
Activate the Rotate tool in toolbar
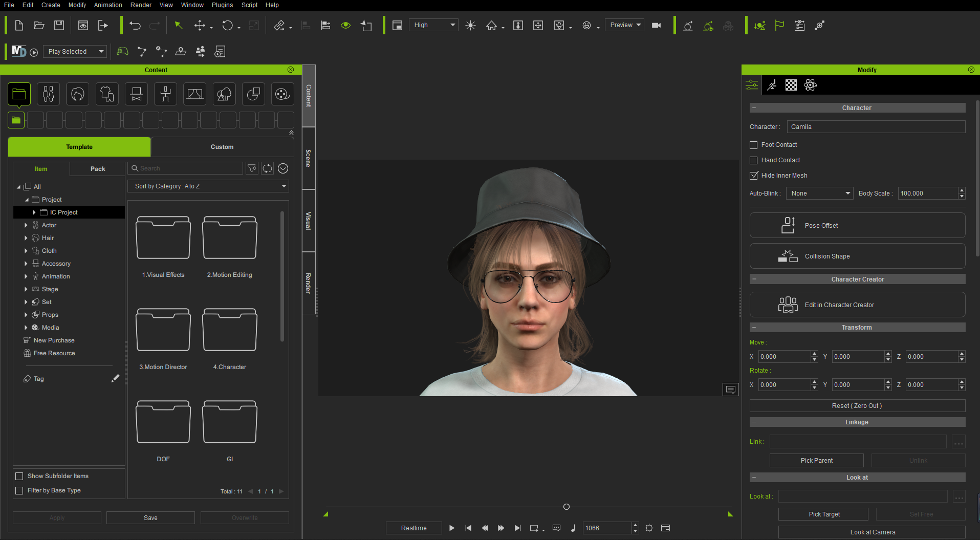[x=228, y=25]
